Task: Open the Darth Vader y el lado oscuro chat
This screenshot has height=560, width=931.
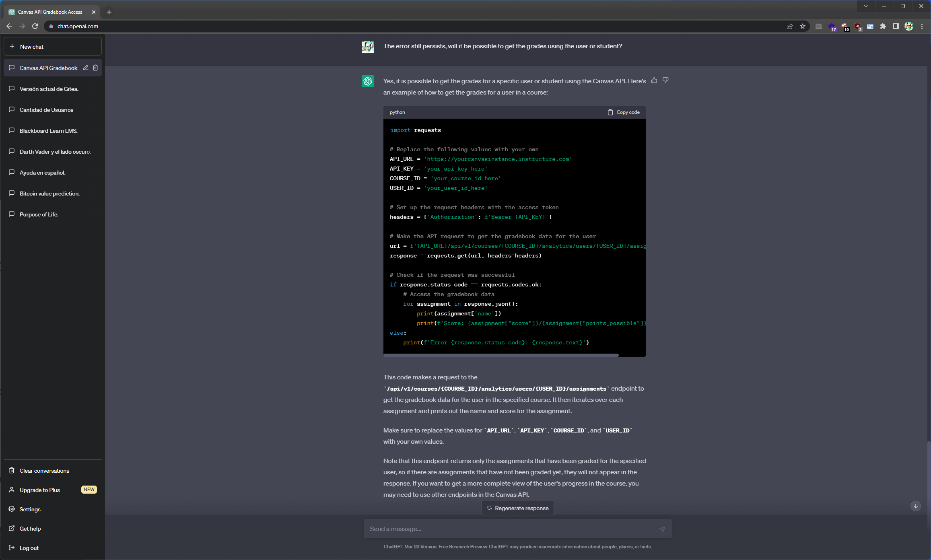Action: [55, 152]
